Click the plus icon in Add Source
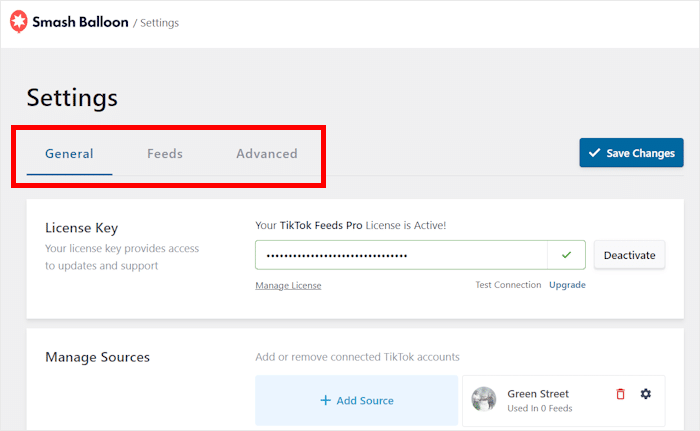The height and width of the screenshot is (431, 700). 325,401
